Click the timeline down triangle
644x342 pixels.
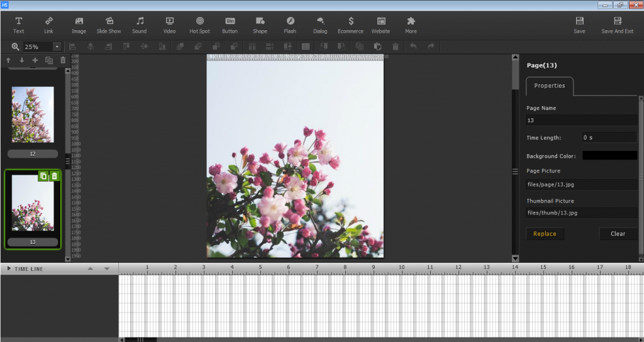tap(107, 268)
